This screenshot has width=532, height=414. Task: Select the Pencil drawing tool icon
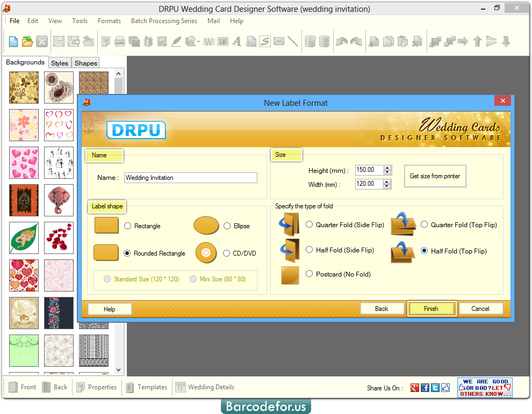click(x=177, y=41)
